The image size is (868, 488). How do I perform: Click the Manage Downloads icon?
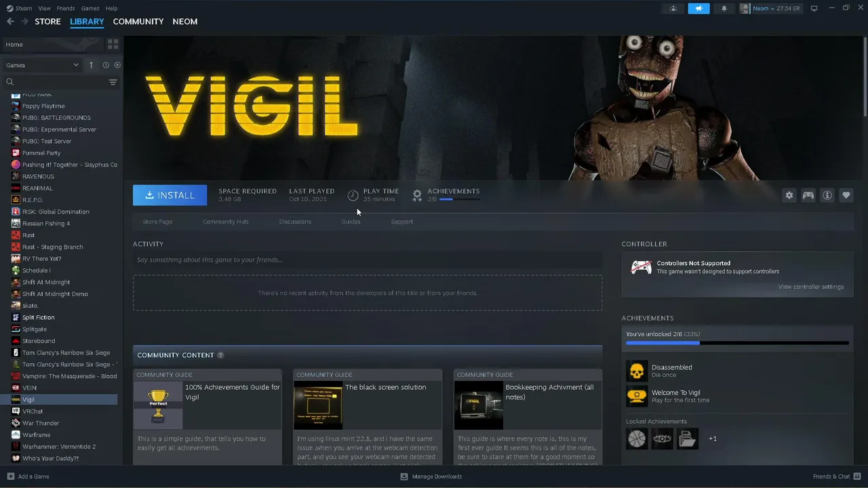(404, 476)
